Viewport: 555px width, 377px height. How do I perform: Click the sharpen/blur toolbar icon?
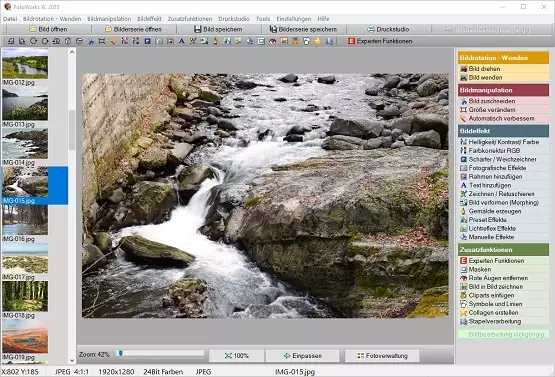tap(147, 41)
